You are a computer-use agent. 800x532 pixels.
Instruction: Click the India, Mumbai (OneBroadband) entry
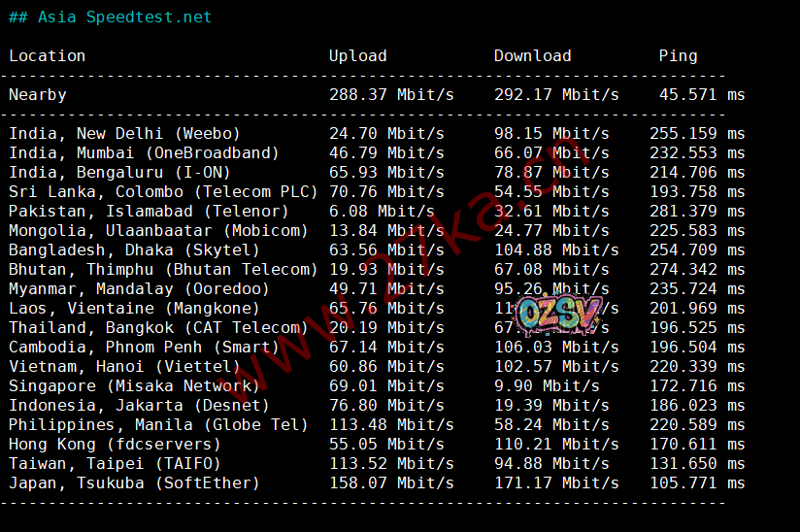point(144,153)
